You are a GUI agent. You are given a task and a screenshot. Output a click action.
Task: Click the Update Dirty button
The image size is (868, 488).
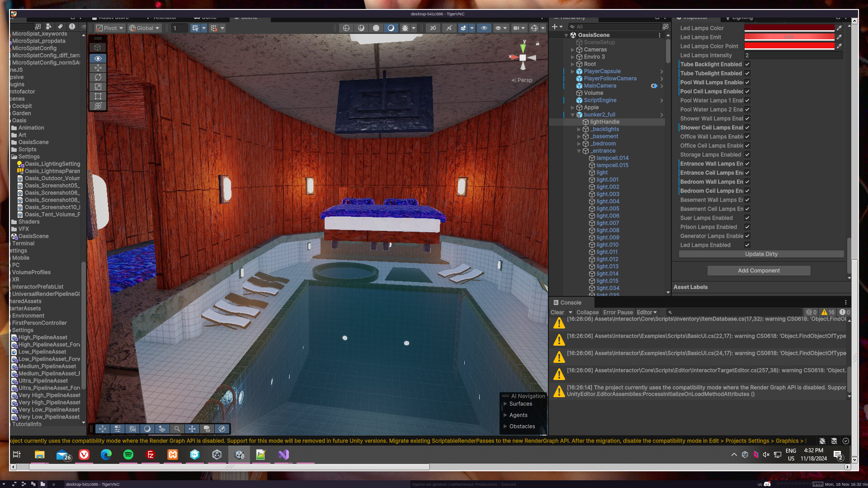click(761, 254)
